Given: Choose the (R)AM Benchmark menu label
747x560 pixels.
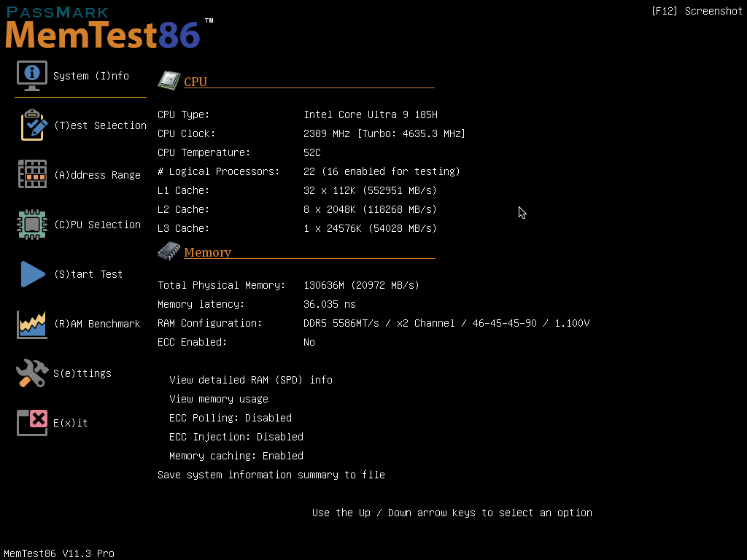Looking at the screenshot, I should click(97, 324).
